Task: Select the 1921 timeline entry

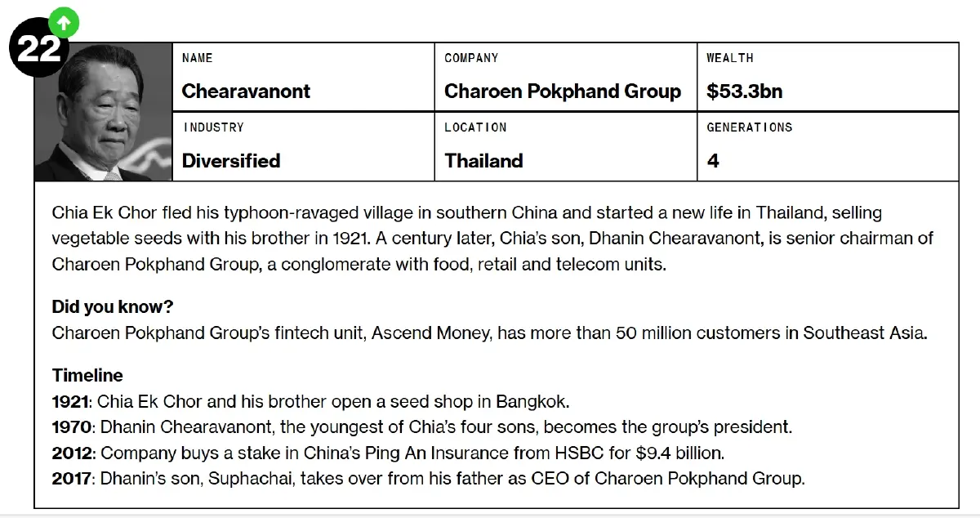Action: [310, 402]
